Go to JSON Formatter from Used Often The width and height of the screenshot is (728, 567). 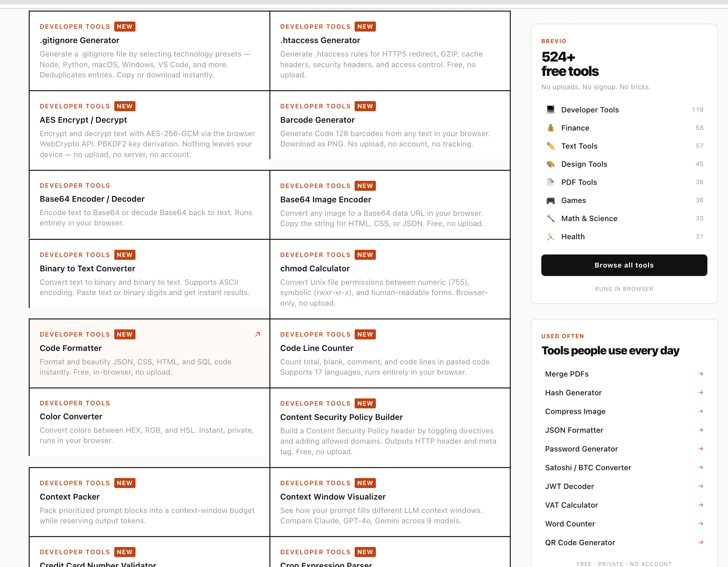coord(624,430)
